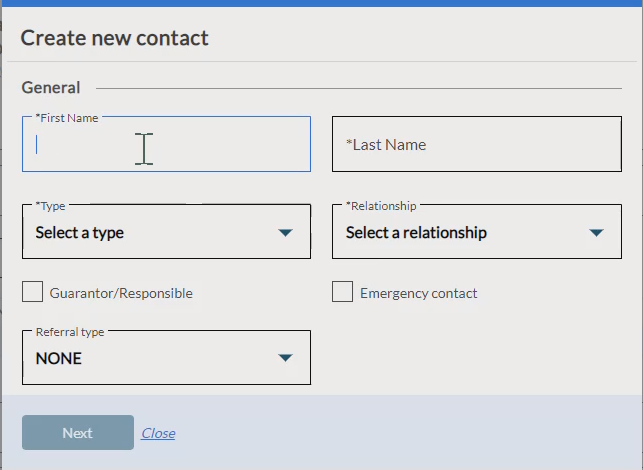Click the '*First Name' field label
This screenshot has height=470, width=643.
[x=67, y=118]
